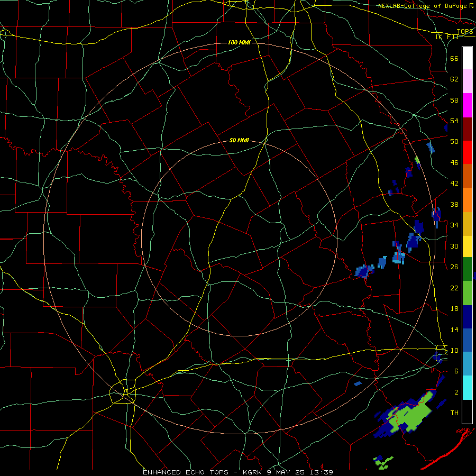Select the dark orange legend swatch
Viewport: 476px width, 476px height.
[x=467, y=176]
